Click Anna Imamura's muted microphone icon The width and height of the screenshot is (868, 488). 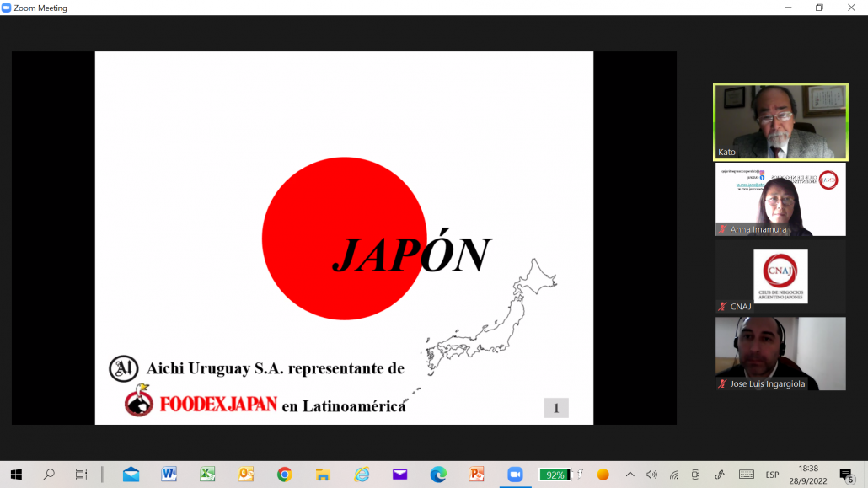[x=722, y=229]
